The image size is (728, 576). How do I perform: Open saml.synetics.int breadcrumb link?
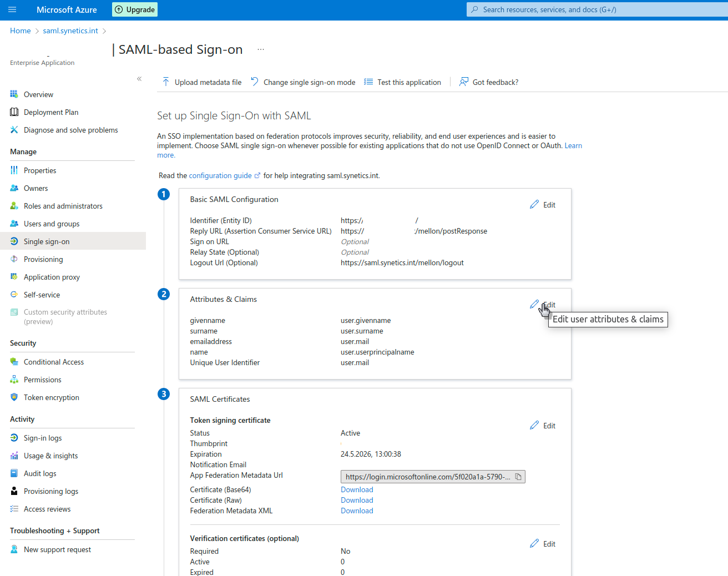[70, 31]
